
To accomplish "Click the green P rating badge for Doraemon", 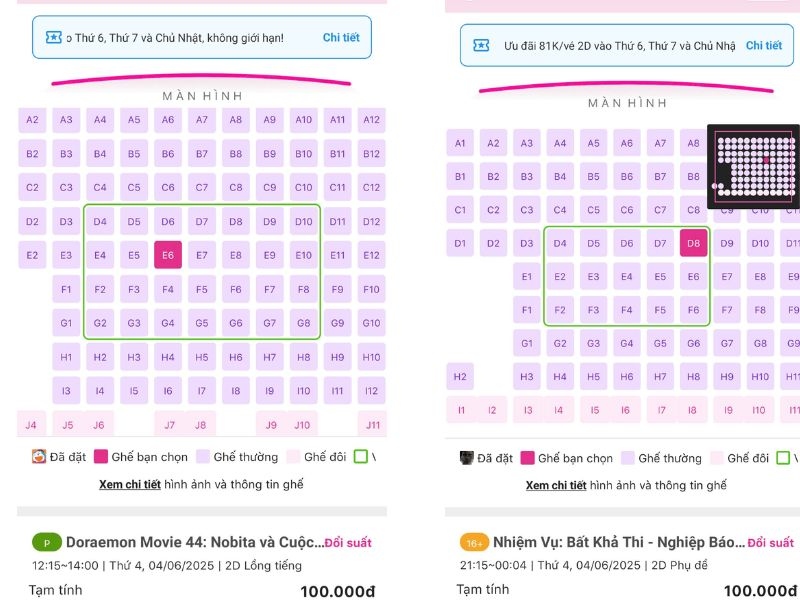I will (47, 542).
